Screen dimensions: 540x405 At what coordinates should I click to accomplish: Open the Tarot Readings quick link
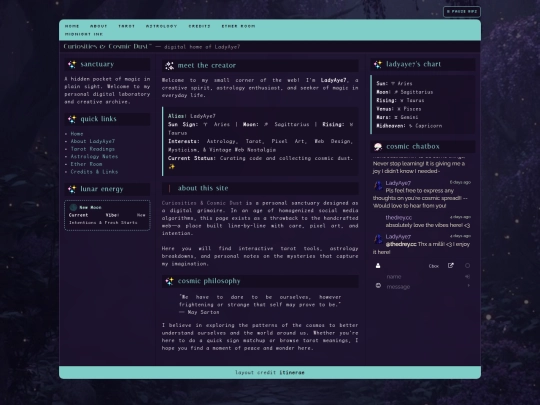point(93,149)
